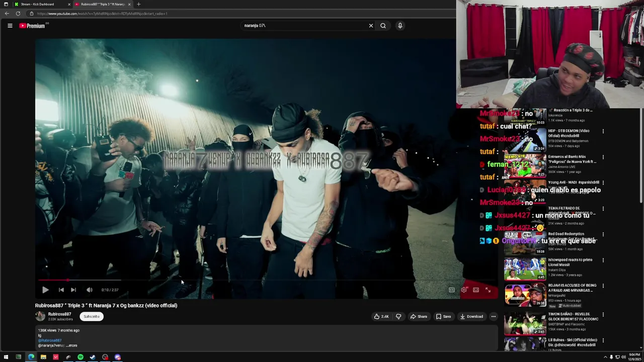Image resolution: width=644 pixels, height=362 pixels.
Task: Reload the current page
Action: point(18,14)
